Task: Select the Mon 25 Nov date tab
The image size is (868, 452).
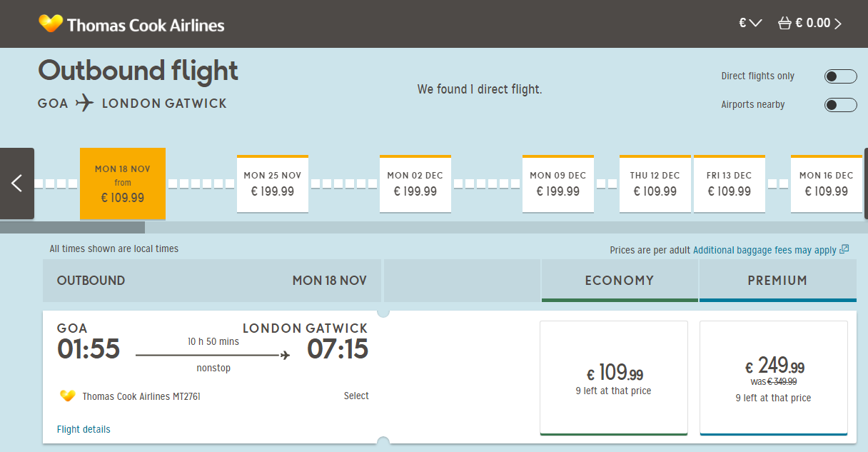Action: point(273,184)
